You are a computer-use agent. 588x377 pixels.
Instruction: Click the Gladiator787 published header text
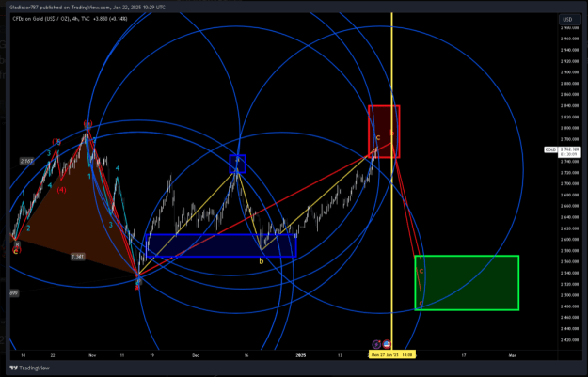coord(87,8)
